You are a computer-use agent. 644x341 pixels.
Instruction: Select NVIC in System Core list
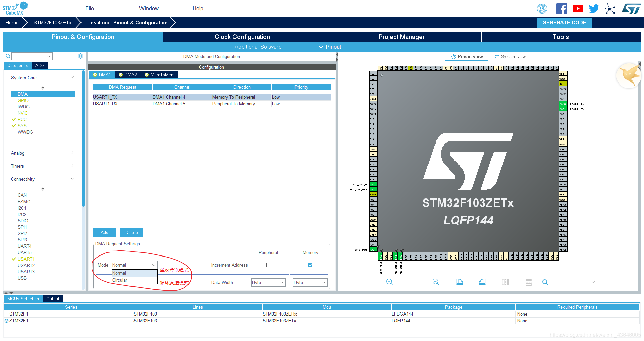click(23, 113)
